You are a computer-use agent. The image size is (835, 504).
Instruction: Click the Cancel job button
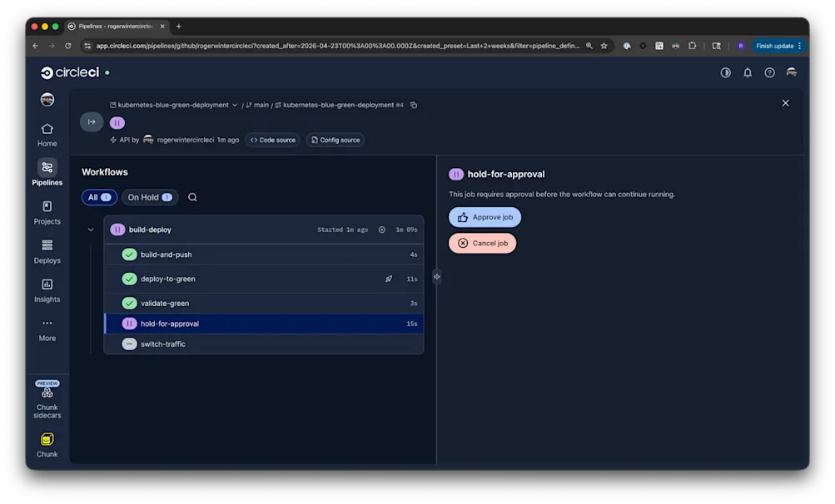coord(483,243)
